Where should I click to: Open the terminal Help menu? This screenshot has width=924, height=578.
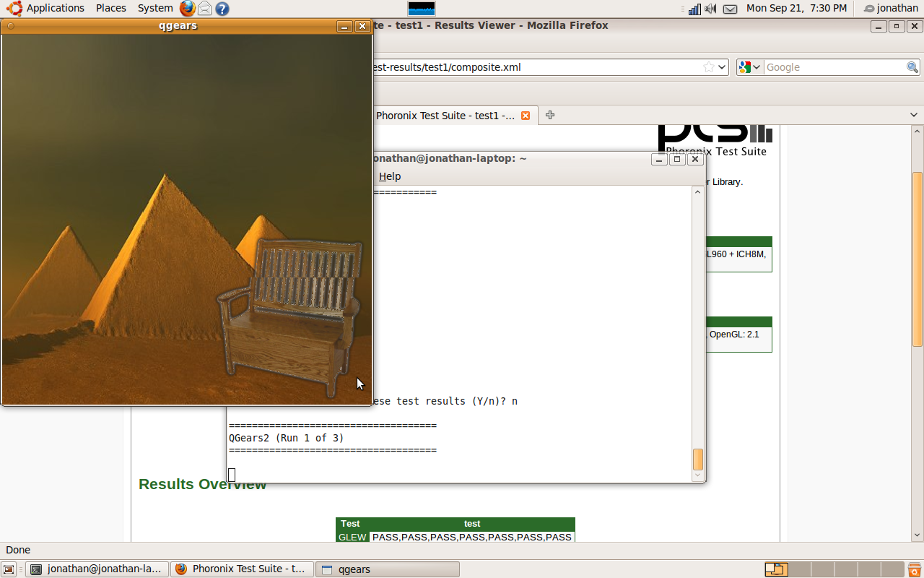click(389, 176)
